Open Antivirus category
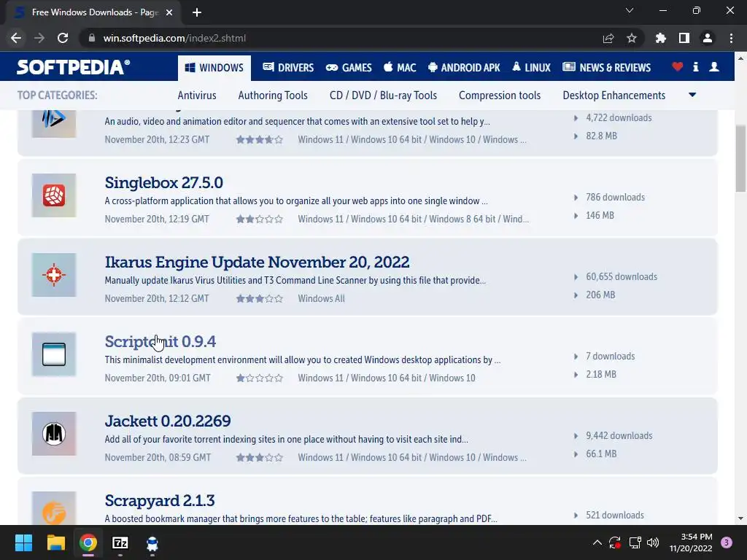 (197, 96)
